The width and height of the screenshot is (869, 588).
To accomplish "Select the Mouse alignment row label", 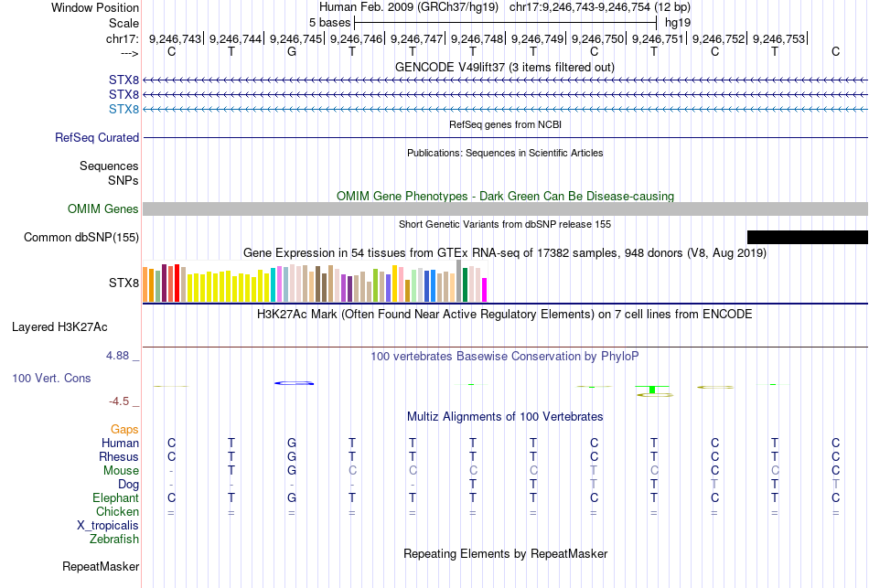I will point(121,471).
